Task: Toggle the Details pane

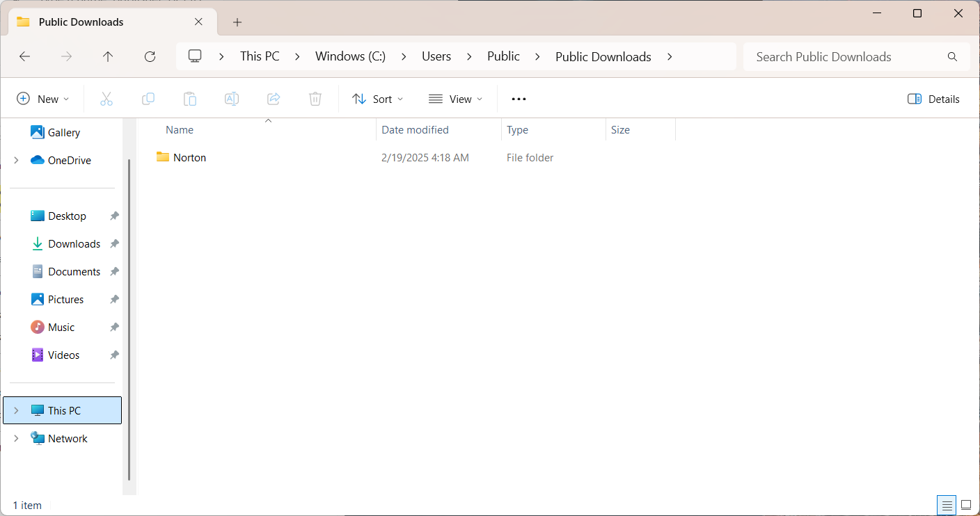Action: tap(933, 99)
